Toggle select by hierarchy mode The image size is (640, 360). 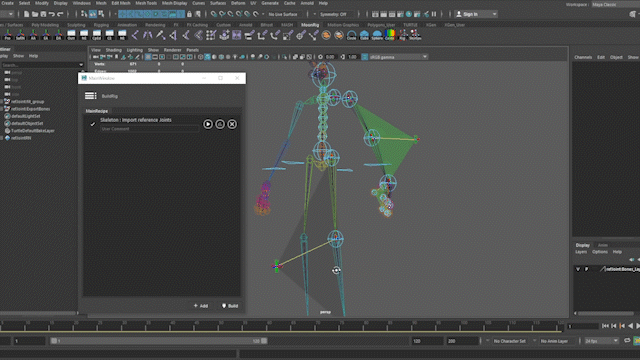click(84, 14)
